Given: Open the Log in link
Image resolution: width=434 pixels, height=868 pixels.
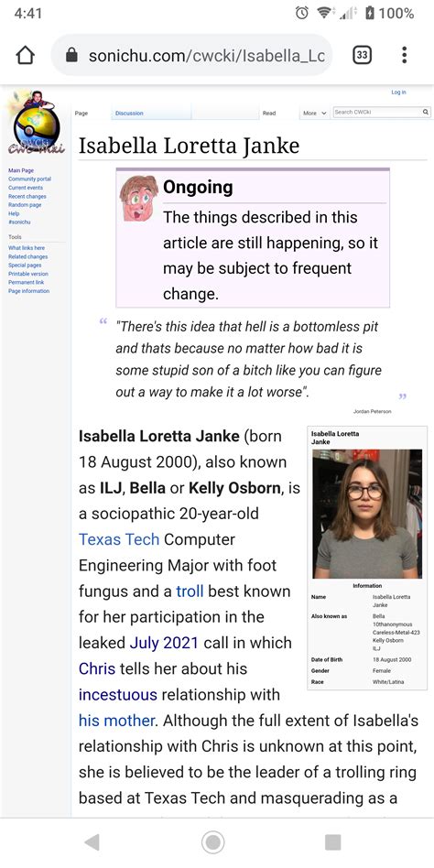Looking at the screenshot, I should click(398, 92).
